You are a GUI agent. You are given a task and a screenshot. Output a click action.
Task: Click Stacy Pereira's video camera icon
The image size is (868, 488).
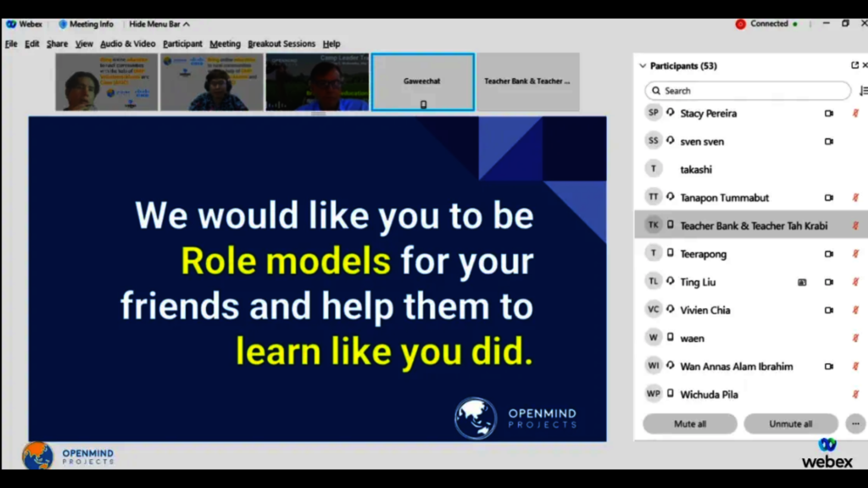point(829,113)
